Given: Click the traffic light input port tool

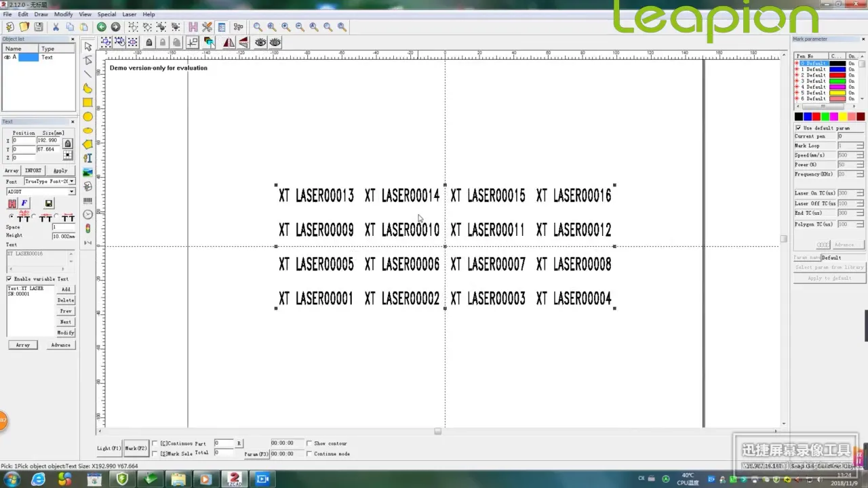Looking at the screenshot, I should 87,228.
